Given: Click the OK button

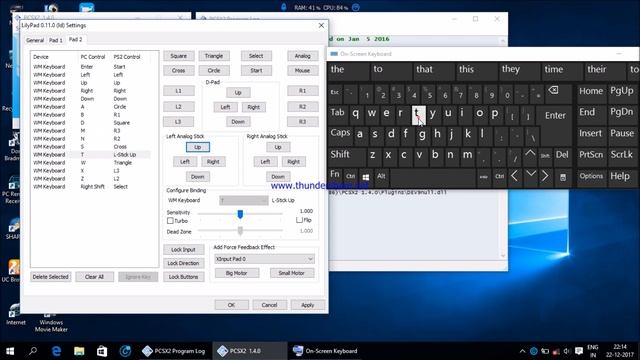Looking at the screenshot, I should click(231, 305).
